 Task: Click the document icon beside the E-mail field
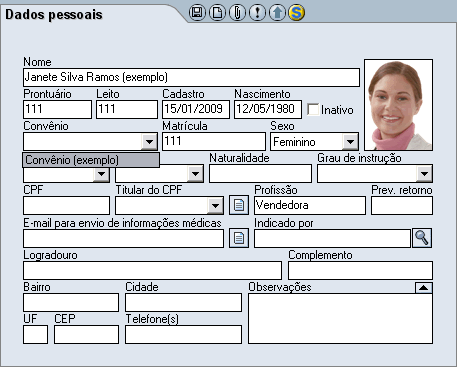pos(239,238)
